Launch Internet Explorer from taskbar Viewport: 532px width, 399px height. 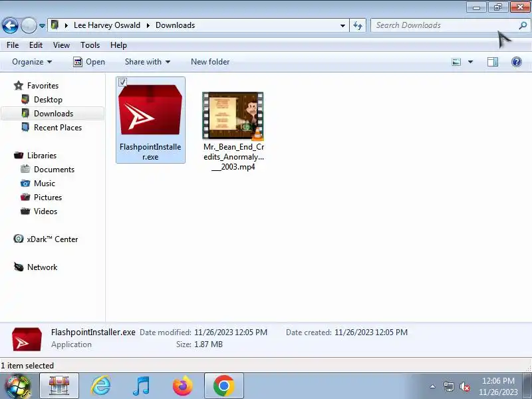click(101, 386)
